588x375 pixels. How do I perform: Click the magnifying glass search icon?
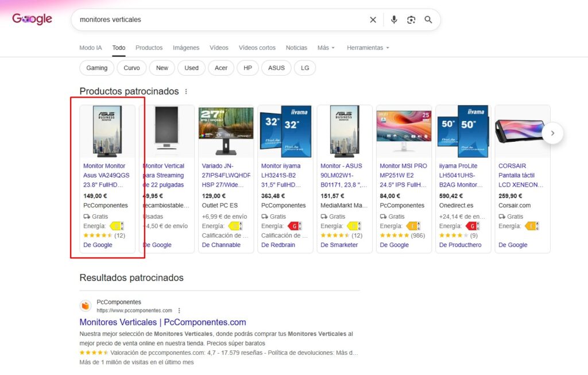(x=428, y=20)
